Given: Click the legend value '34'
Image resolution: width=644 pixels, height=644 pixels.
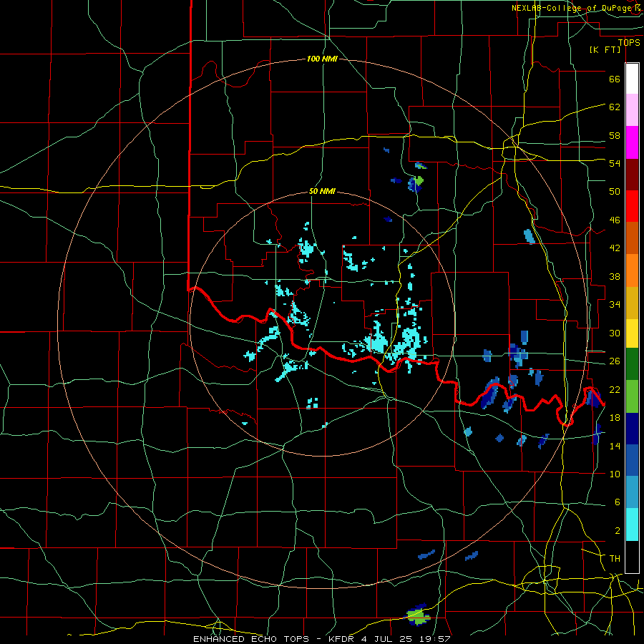Looking at the screenshot, I should (615, 305).
